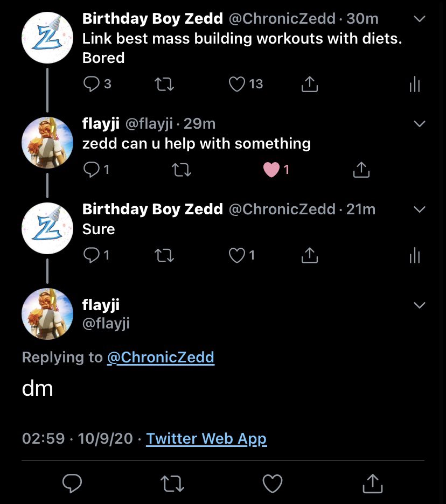The image size is (446, 504).
Task: Open options chevron on the 30m tweet
Action: coord(419,19)
